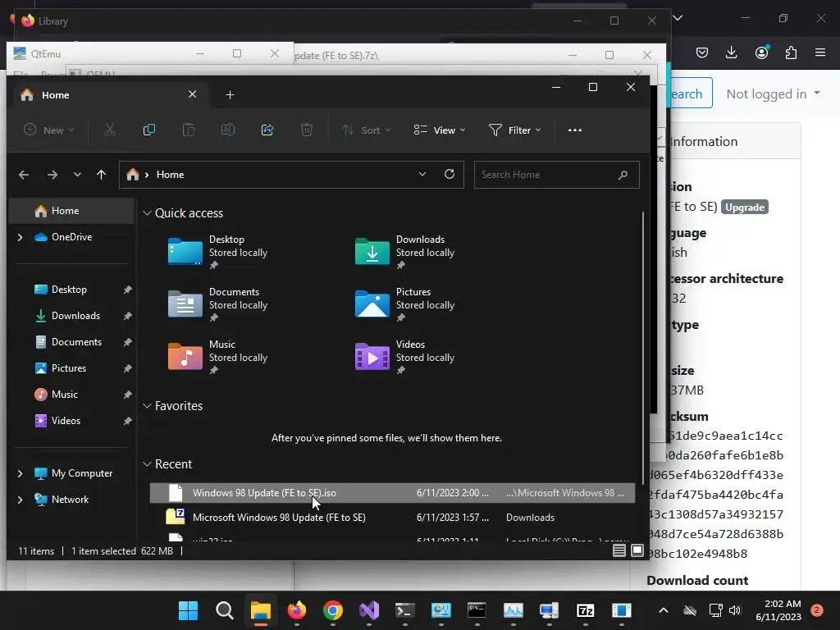840x630 pixels.
Task: Click the Share icon in Explorer toolbar
Action: 267,130
